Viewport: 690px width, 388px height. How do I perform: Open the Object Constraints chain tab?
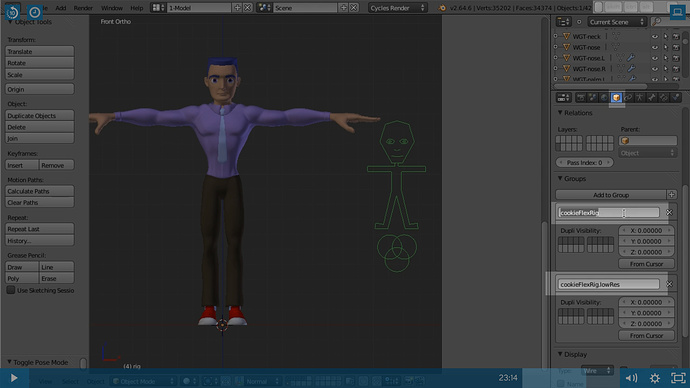click(x=628, y=98)
